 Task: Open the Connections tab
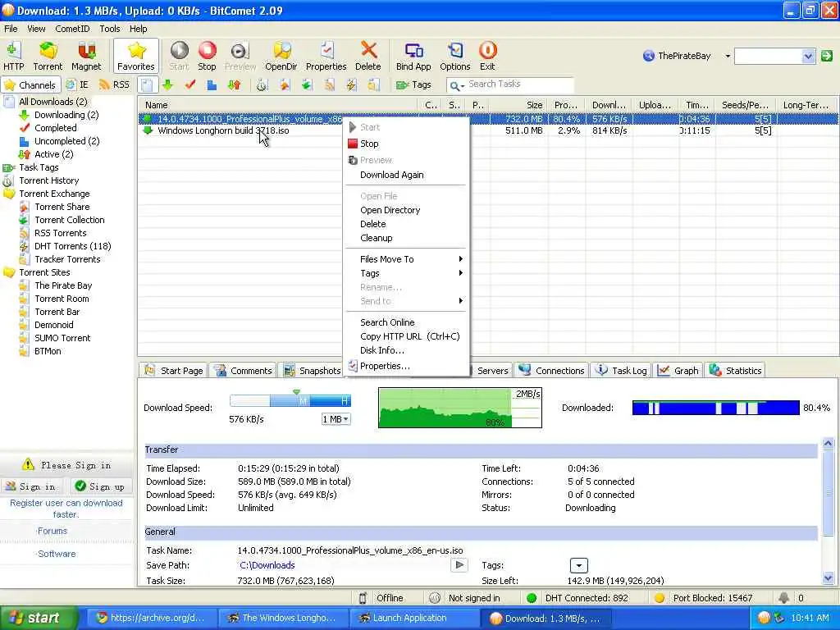click(552, 370)
